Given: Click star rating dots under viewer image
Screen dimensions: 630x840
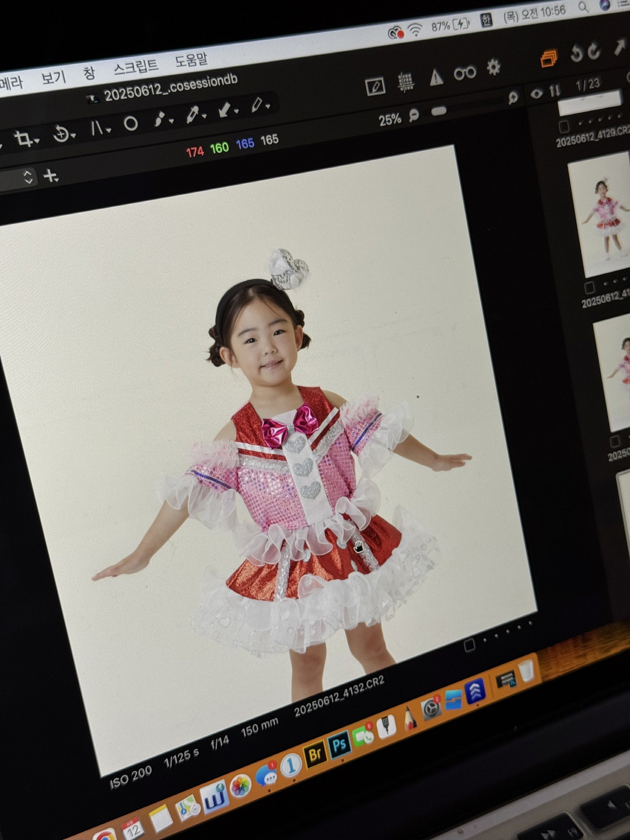Looking at the screenshot, I should point(506,632).
